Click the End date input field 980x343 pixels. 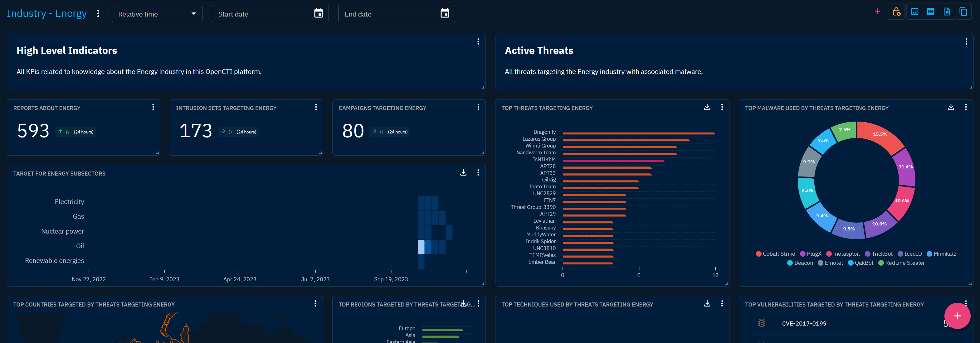click(388, 14)
